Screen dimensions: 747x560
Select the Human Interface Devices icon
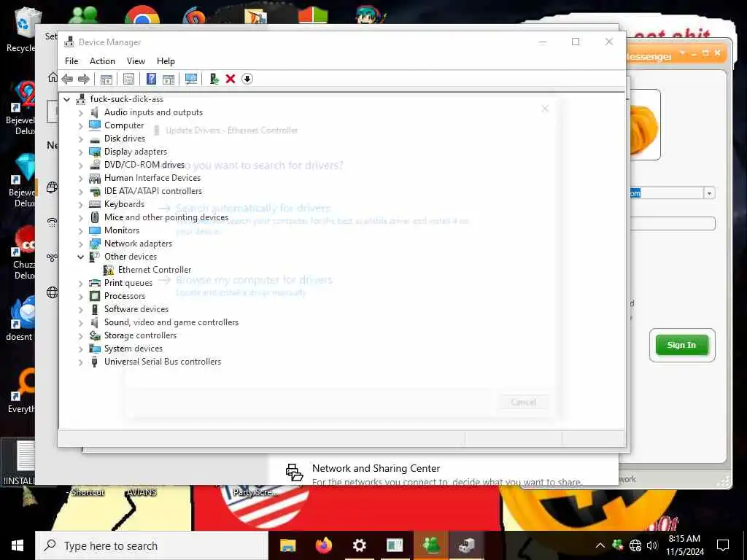pyautogui.click(x=95, y=178)
